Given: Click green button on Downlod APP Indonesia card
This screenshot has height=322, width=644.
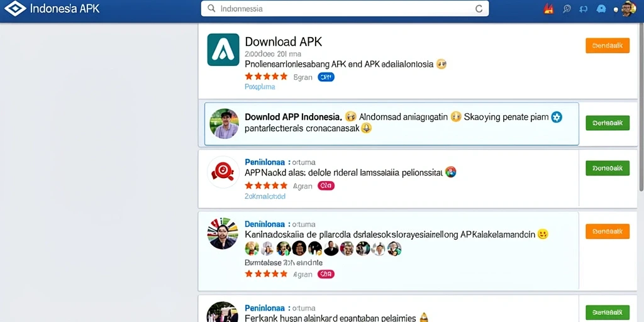Looking at the screenshot, I should coord(608,123).
